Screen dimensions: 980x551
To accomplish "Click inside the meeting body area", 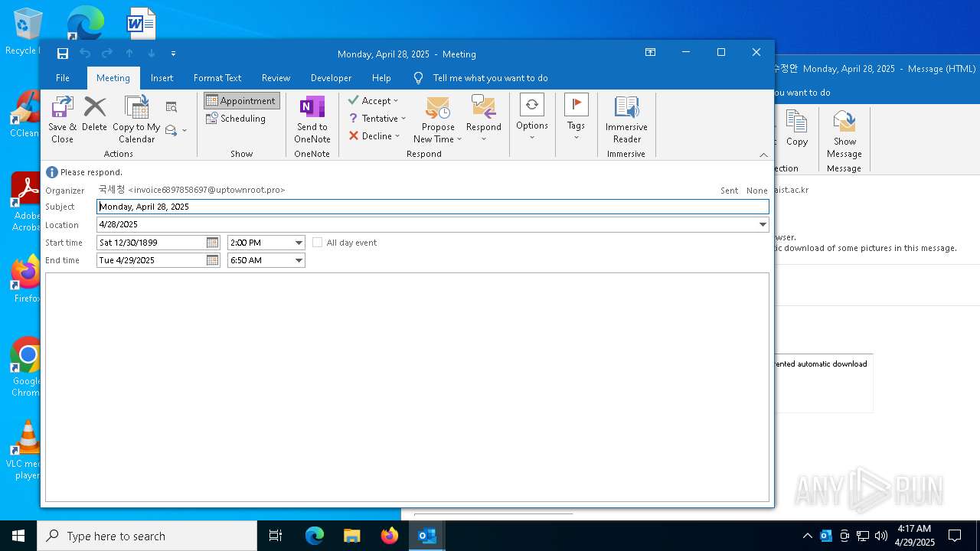I will tap(407, 386).
